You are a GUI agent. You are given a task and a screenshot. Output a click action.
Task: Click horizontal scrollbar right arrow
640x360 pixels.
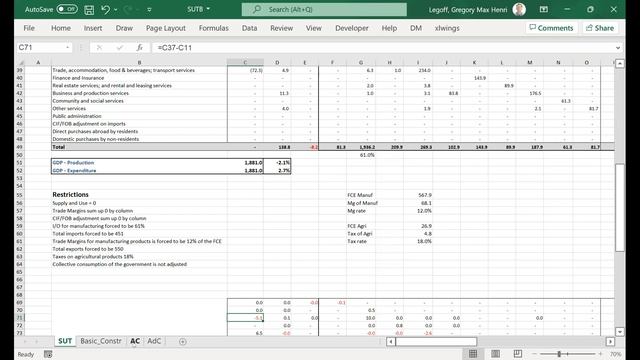610,341
